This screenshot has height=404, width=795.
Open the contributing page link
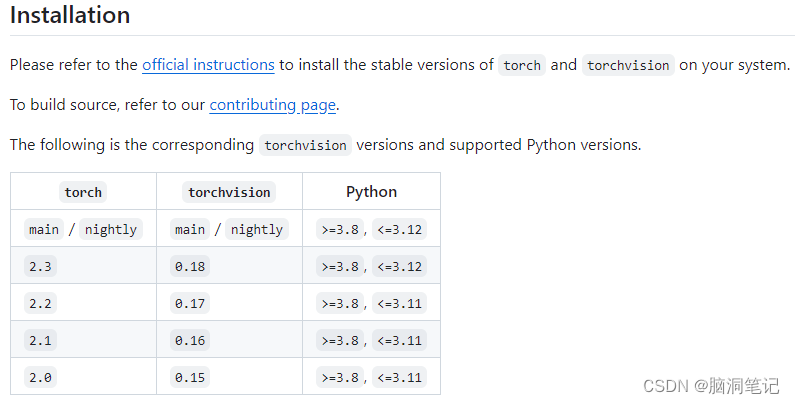pyautogui.click(x=273, y=105)
